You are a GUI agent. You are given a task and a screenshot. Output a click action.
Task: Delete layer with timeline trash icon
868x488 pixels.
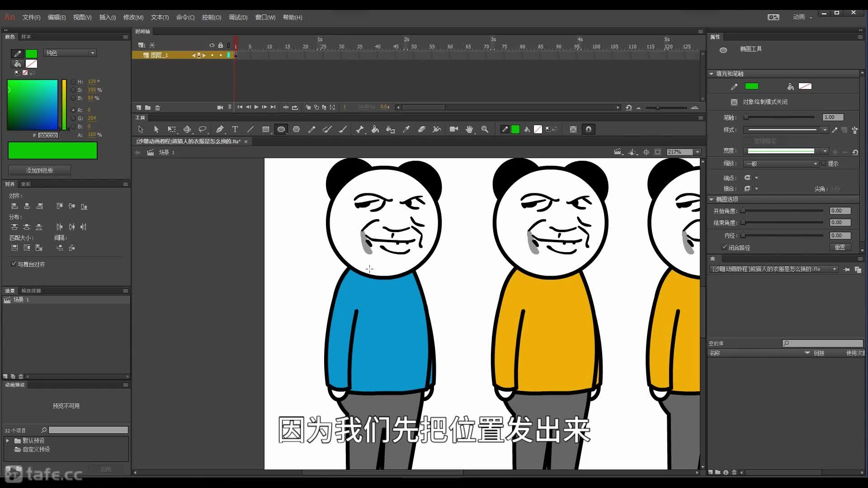coord(158,108)
